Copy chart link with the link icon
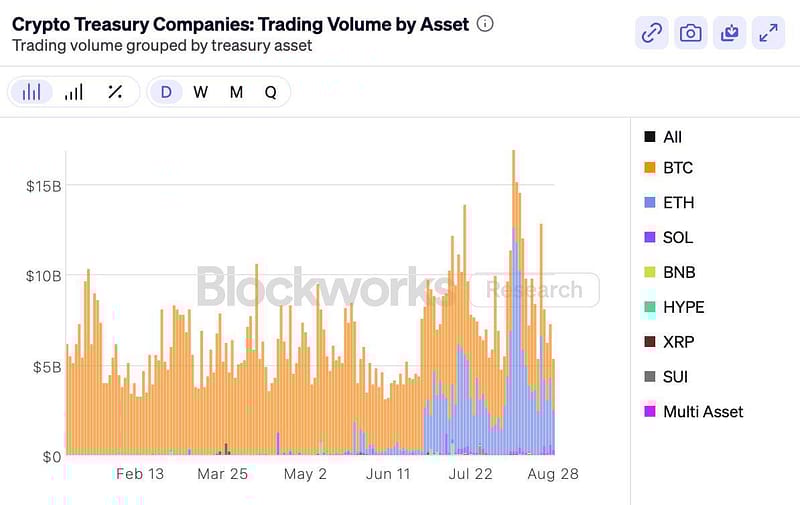The width and height of the screenshot is (800, 505). [652, 33]
